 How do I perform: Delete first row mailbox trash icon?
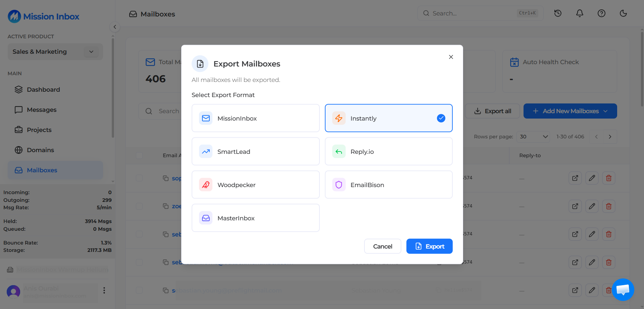(x=609, y=178)
